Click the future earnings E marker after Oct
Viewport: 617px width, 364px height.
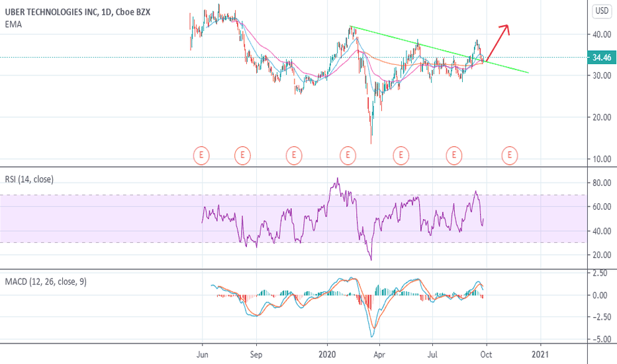[x=510, y=155]
